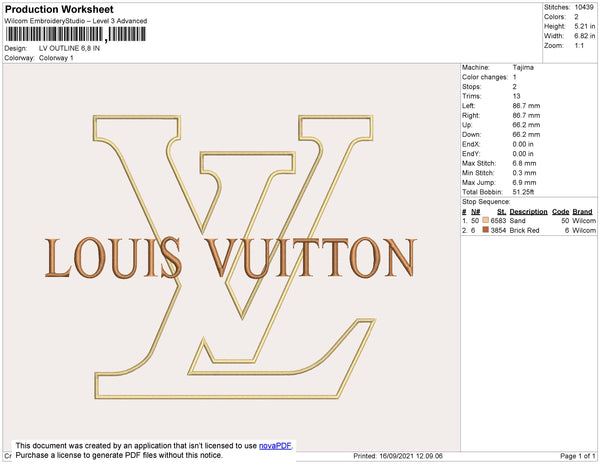Click 'Wilcom EmbroideryStudio – Level 3 Advanced' text
Image resolution: width=600 pixels, height=464 pixels.
pos(76,21)
